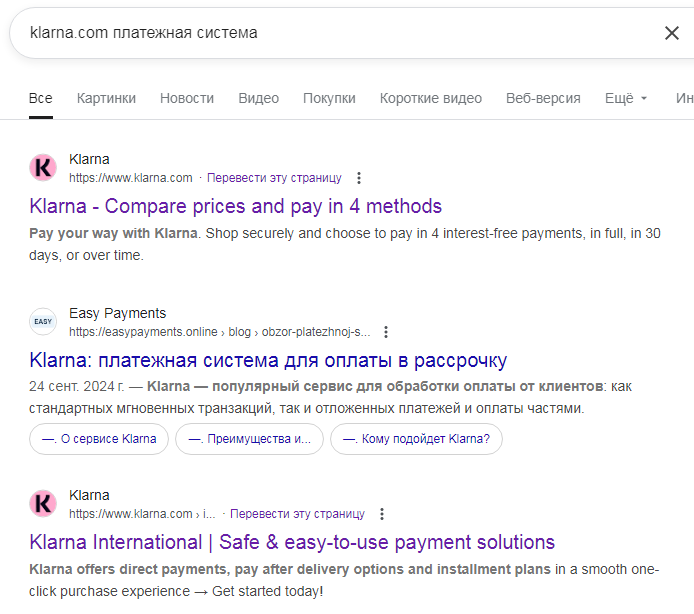Select the Покупки tab
This screenshot has width=694, height=614.
tap(329, 98)
